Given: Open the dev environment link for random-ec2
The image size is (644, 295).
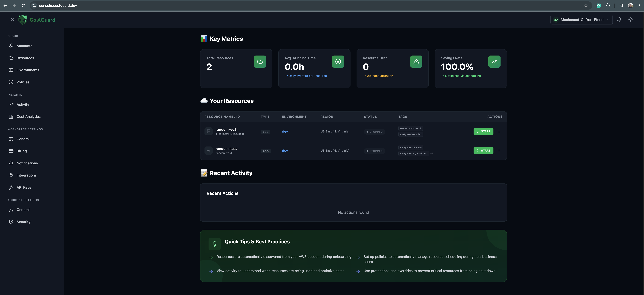Looking at the screenshot, I should (285, 131).
